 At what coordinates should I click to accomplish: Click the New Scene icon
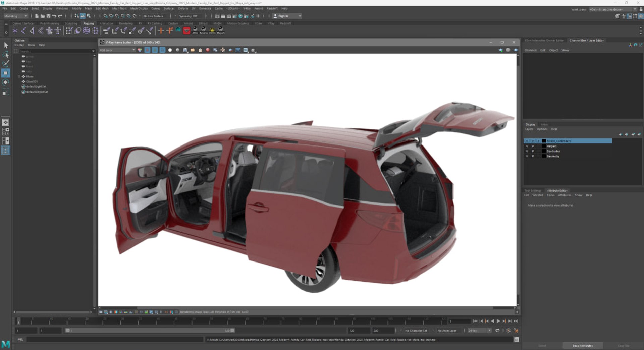point(37,16)
